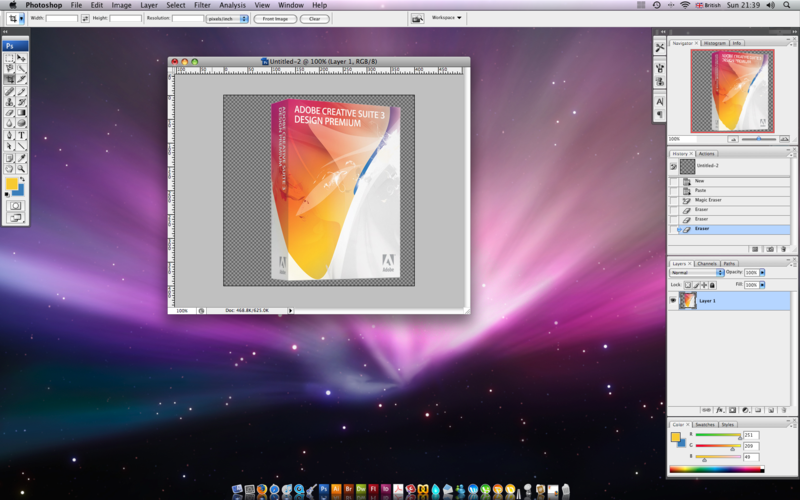800x500 pixels.
Task: Select the Clone Stamp tool
Action: [9, 102]
